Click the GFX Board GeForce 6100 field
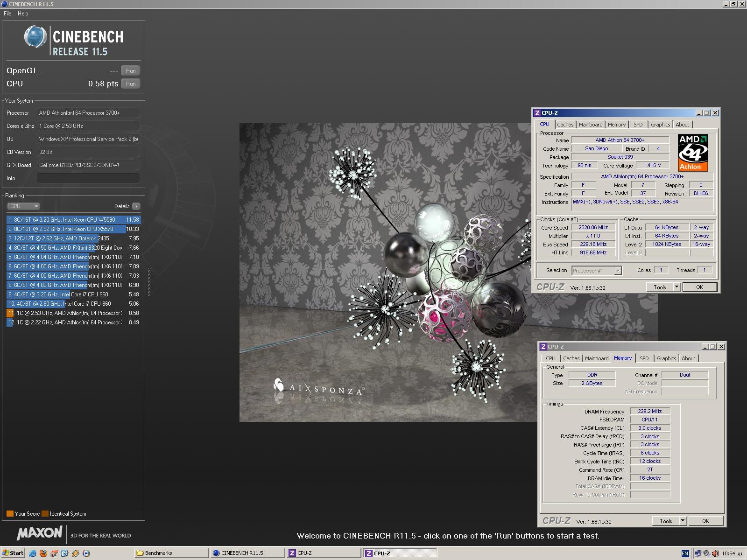The image size is (747, 560). pyautogui.click(x=88, y=165)
